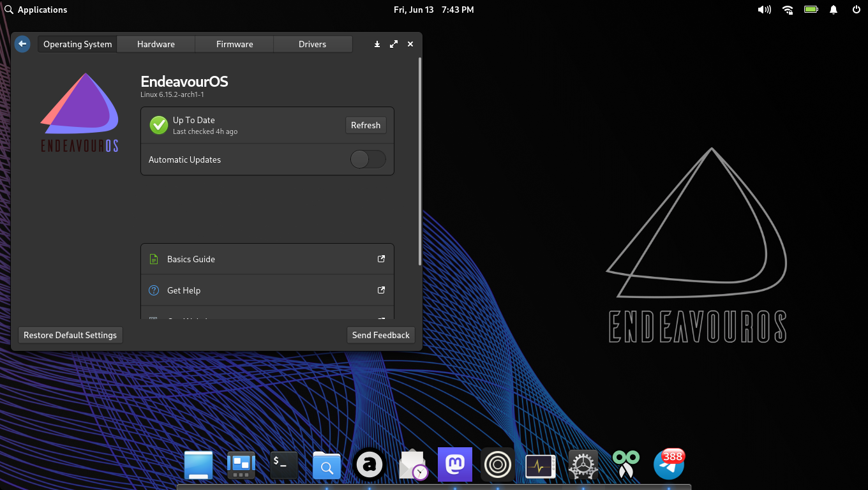Open the external link icon for Get Help
This screenshot has width=868, height=490.
[x=381, y=290]
